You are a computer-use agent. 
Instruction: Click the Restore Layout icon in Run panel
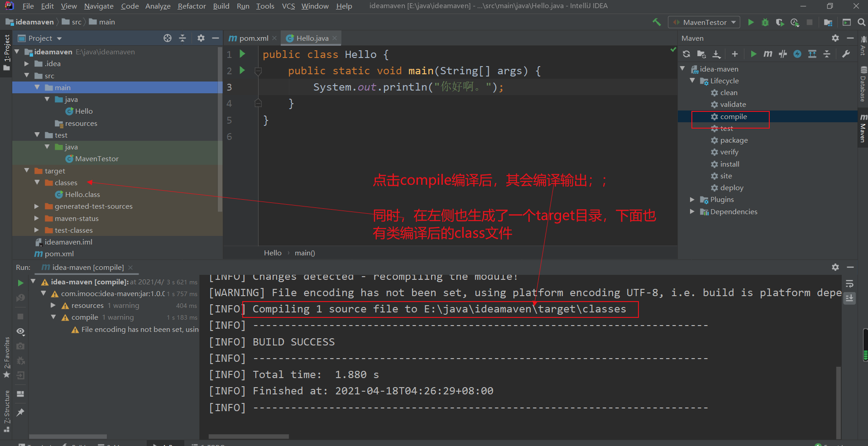point(20,394)
